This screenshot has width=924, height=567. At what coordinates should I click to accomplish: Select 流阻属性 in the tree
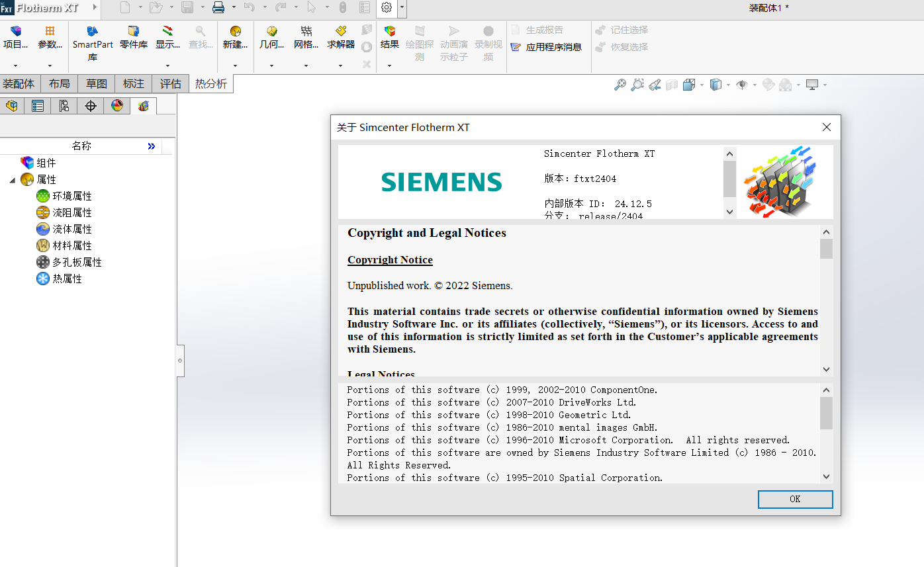pyautogui.click(x=72, y=212)
